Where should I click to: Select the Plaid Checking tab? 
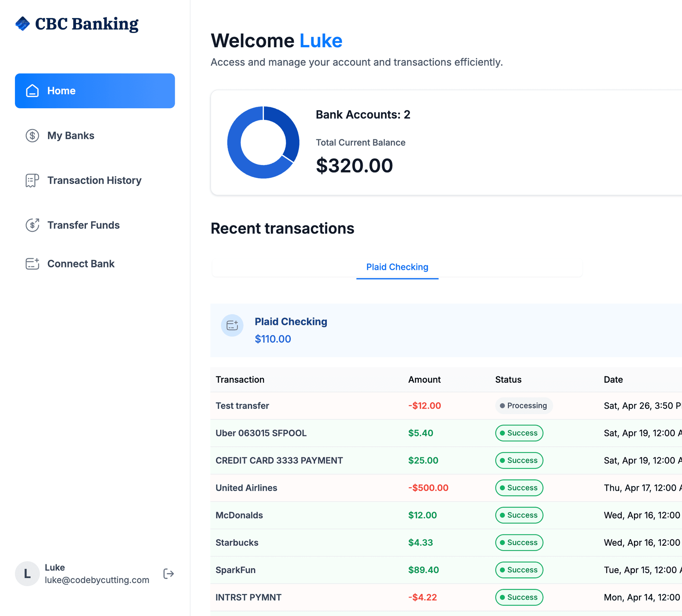397,267
